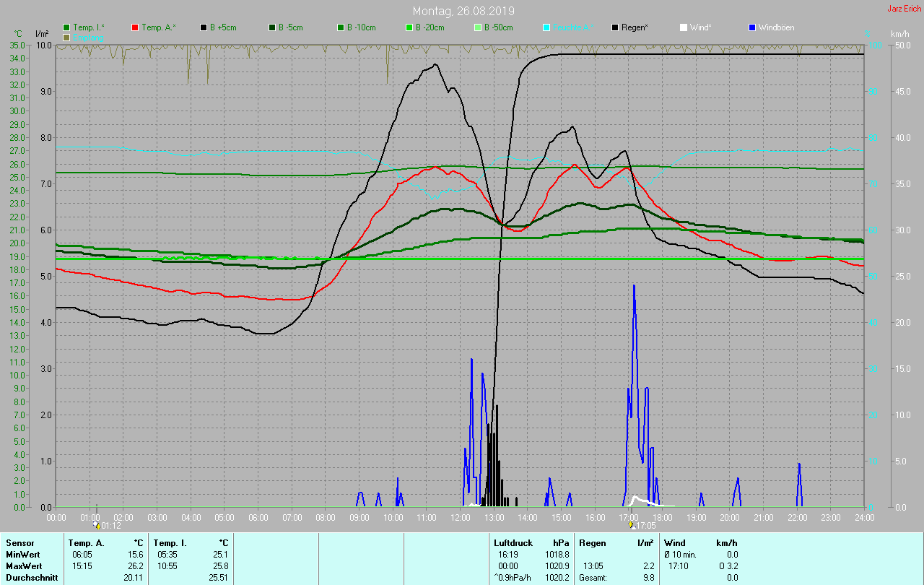This screenshot has height=585, width=924.
Task: Click the blue Windböen legend square
Action: (x=752, y=27)
